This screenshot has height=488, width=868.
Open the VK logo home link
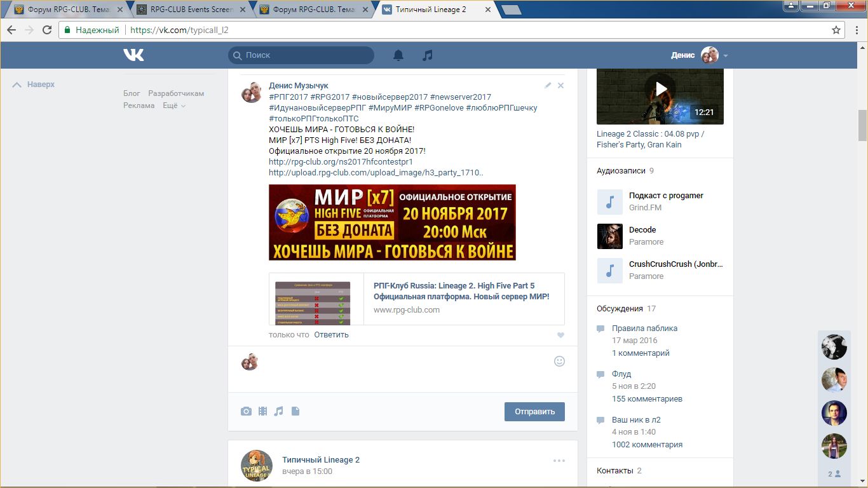pyautogui.click(x=133, y=55)
